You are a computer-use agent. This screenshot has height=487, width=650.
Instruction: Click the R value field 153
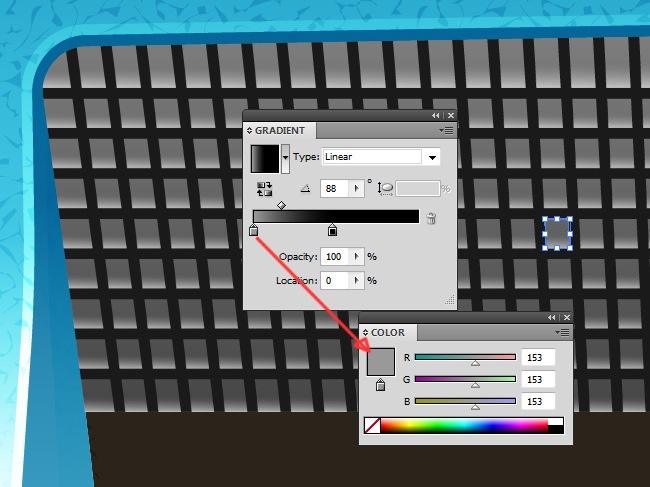coord(538,357)
